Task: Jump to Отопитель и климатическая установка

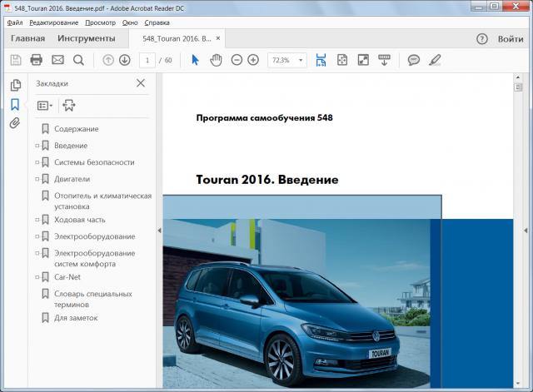Action: (102, 201)
